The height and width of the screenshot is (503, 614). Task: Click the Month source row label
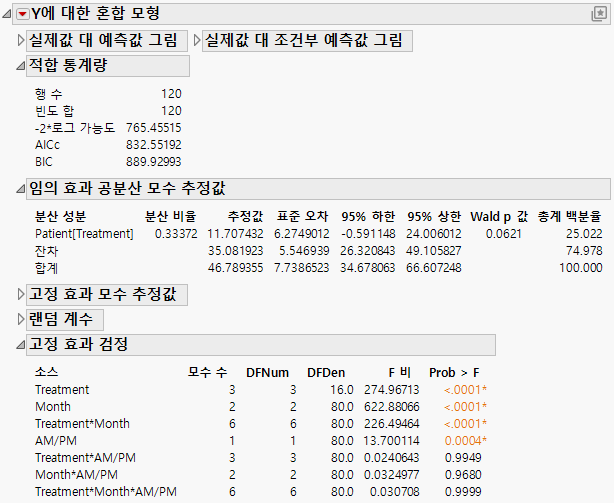(53, 407)
